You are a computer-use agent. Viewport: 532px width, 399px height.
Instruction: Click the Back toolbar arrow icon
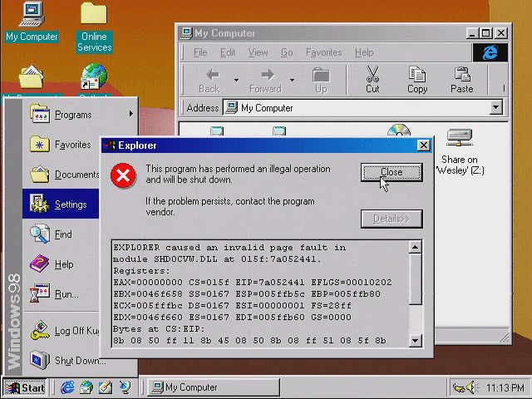(x=213, y=75)
